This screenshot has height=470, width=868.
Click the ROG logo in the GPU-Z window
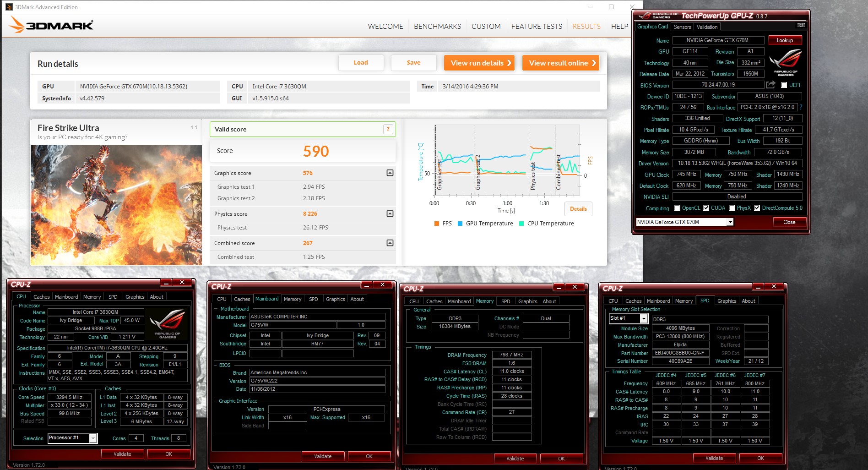[x=786, y=62]
